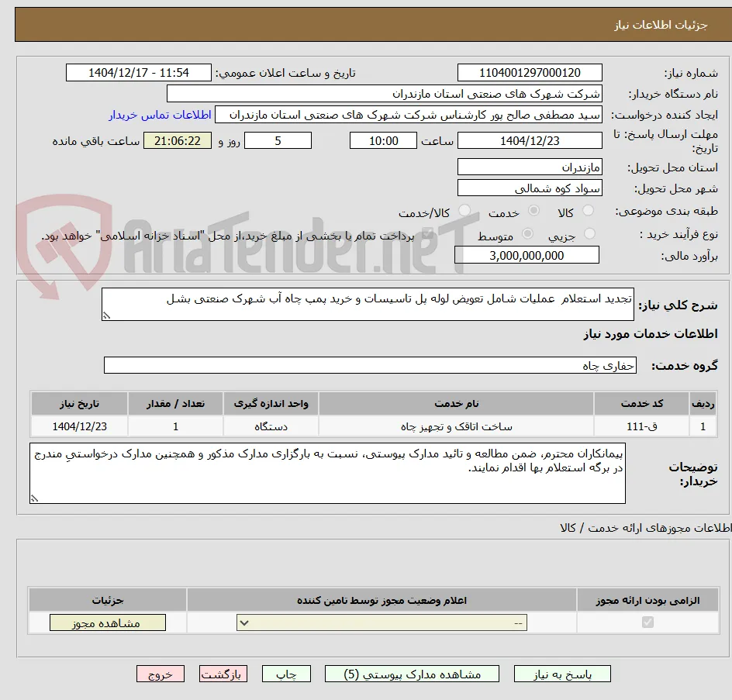
Task: Click the مشاهده مجوز button
Action: pos(107,623)
